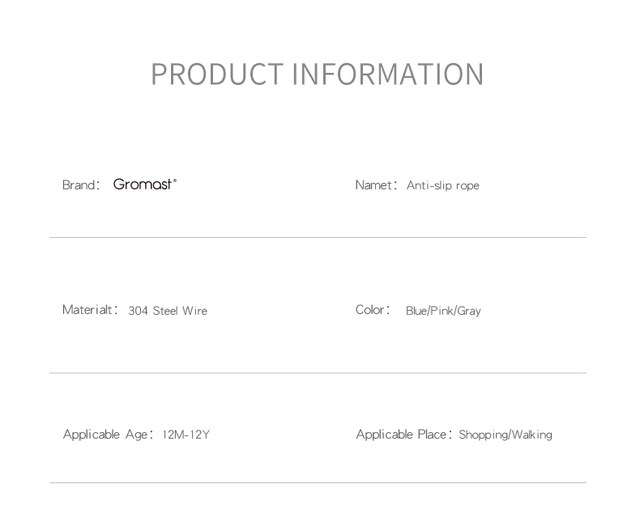Click the word "Walking" in applicable place
Viewport: 640px width, 518px height.
tap(532, 435)
